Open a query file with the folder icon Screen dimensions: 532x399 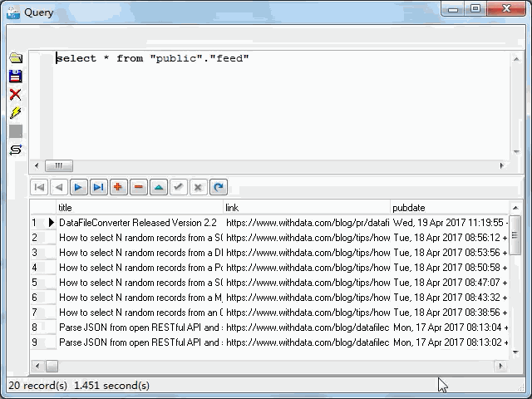[15, 58]
